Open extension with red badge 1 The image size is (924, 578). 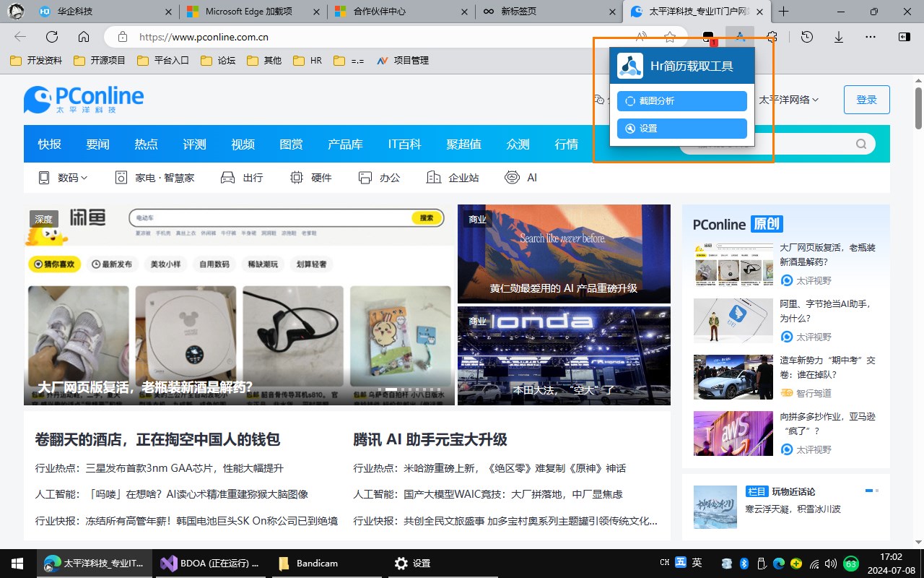pos(708,38)
